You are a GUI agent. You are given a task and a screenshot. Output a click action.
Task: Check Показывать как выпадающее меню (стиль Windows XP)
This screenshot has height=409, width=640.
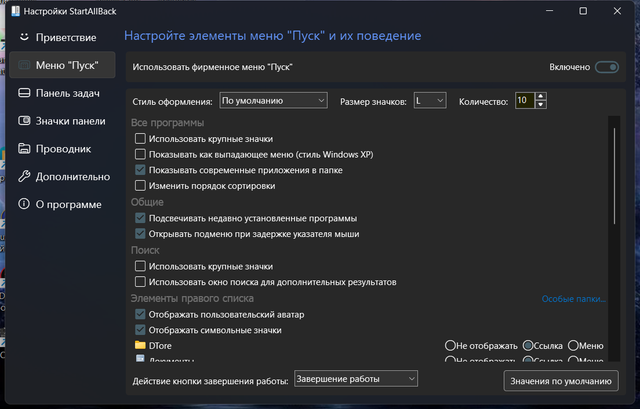(x=140, y=154)
